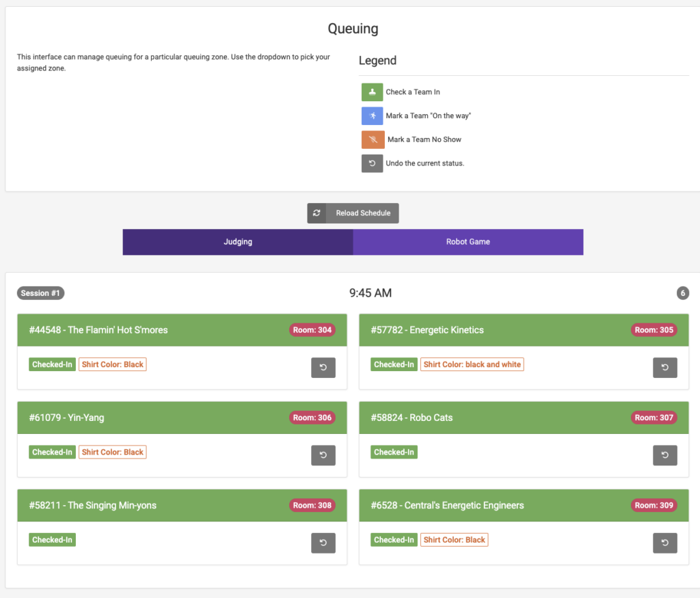The height and width of the screenshot is (598, 700).
Task: Undo status for Central's Energetic Engineers
Action: pyautogui.click(x=665, y=543)
